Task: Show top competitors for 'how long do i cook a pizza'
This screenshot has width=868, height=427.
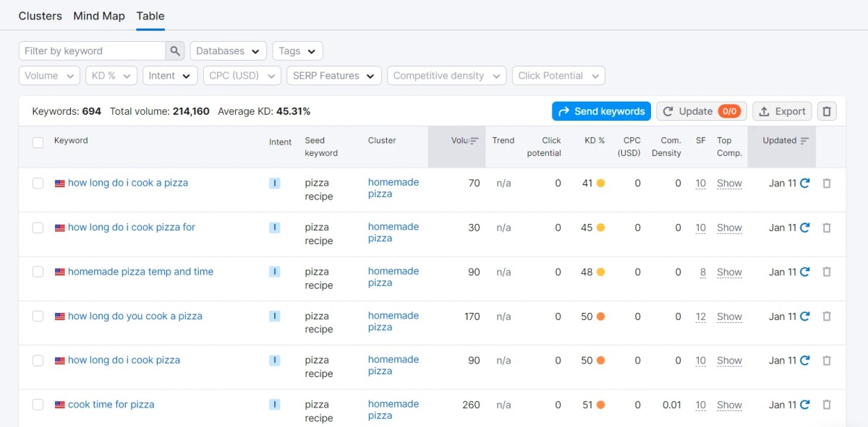Action: click(729, 184)
